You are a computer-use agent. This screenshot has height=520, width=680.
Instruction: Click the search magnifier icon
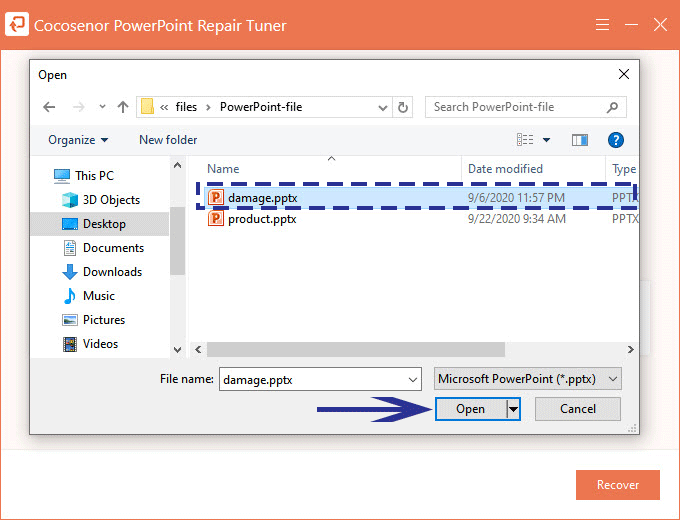612,107
